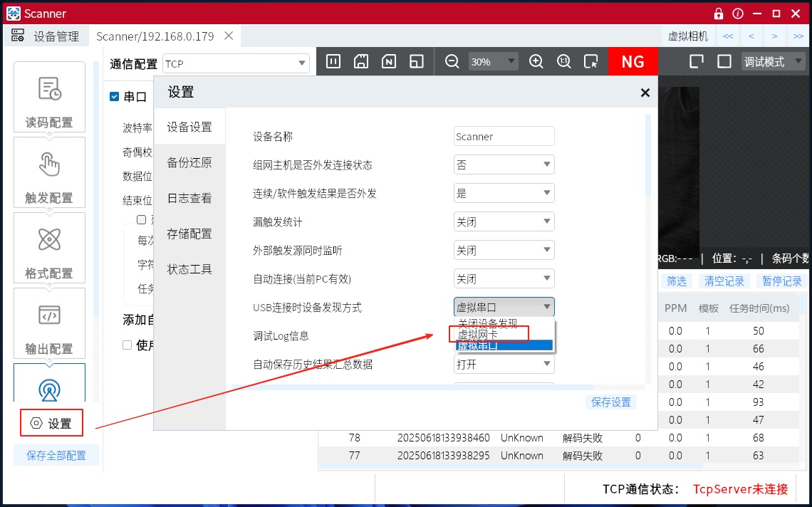Click timestamp 20250618133938460 in row 78
This screenshot has width=812, height=507.
coord(443,438)
